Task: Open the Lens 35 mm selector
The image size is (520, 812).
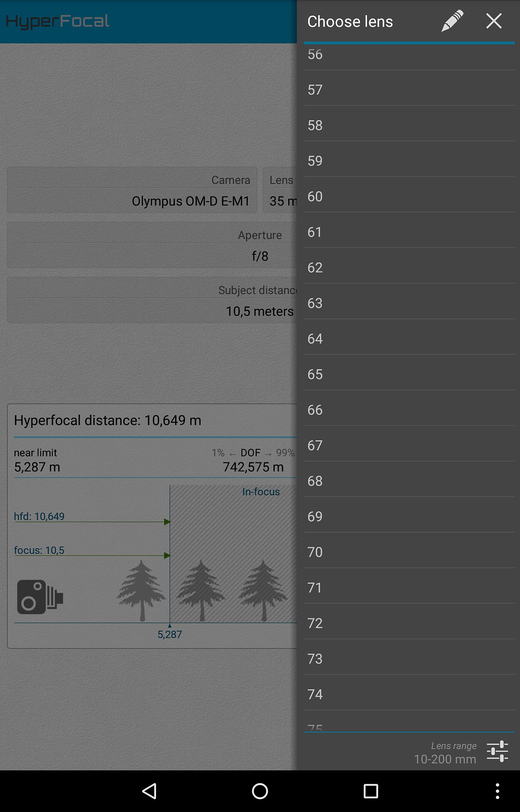Action: point(280,190)
